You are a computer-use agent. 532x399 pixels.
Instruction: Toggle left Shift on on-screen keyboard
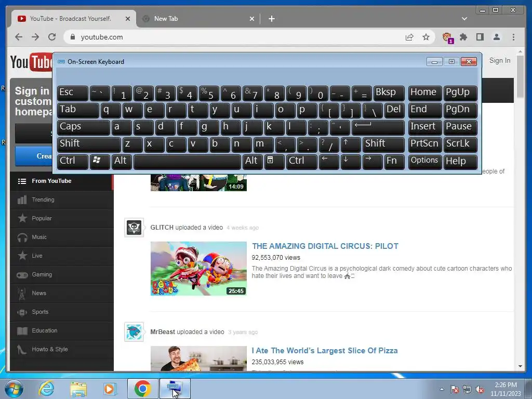coord(89,144)
